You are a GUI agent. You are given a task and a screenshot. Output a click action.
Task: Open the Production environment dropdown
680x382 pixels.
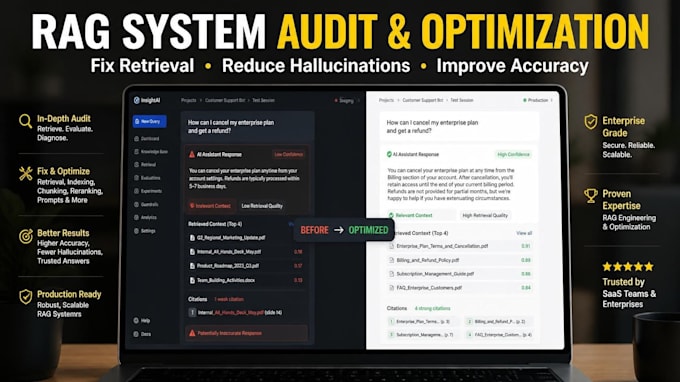tap(537, 100)
